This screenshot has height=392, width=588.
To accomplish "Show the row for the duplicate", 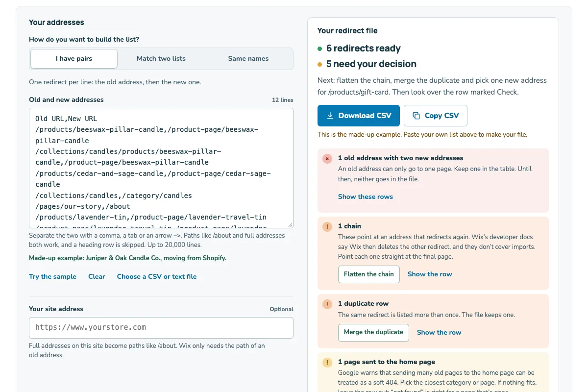I will [x=439, y=332].
